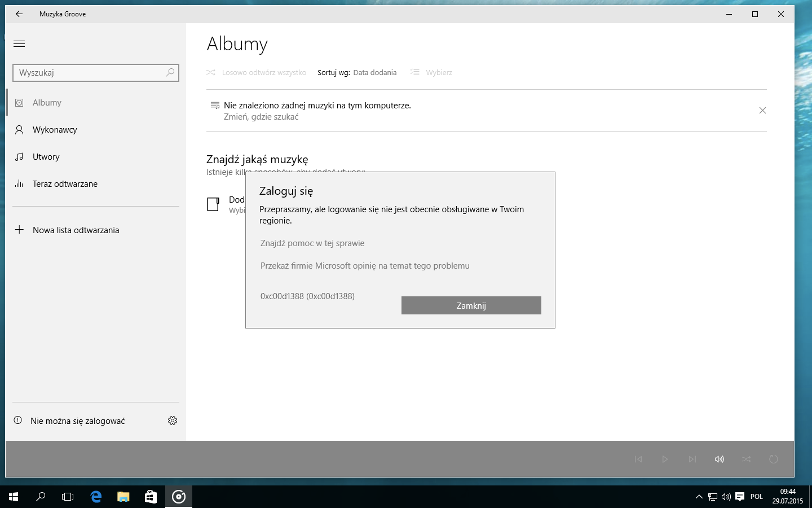Viewport: 812px width, 508px height.
Task: Launch Microsoft Edge from taskbar
Action: [x=96, y=497]
